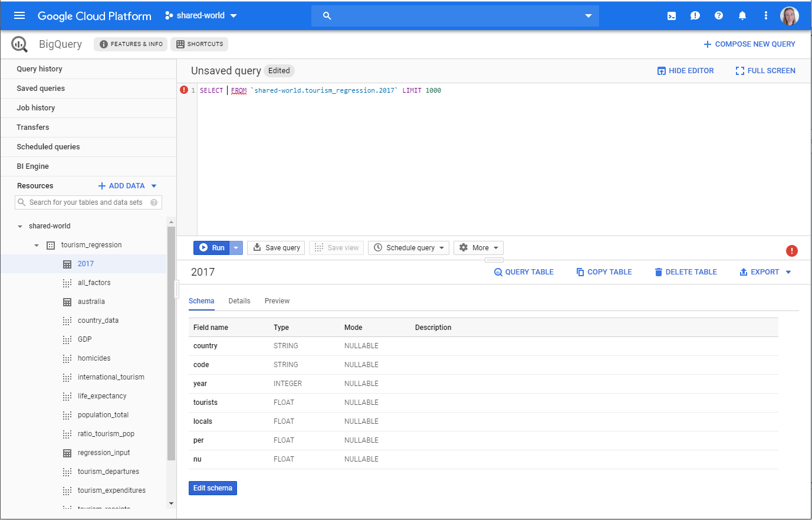Click Compose New Query

tap(749, 44)
